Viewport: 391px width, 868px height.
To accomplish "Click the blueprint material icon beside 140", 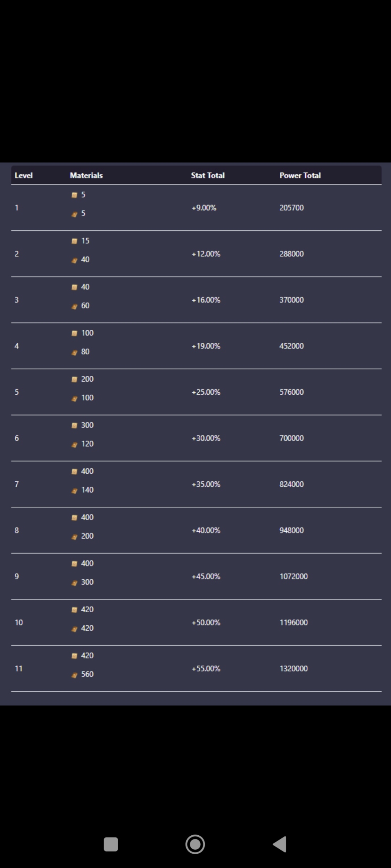I will [x=75, y=491].
